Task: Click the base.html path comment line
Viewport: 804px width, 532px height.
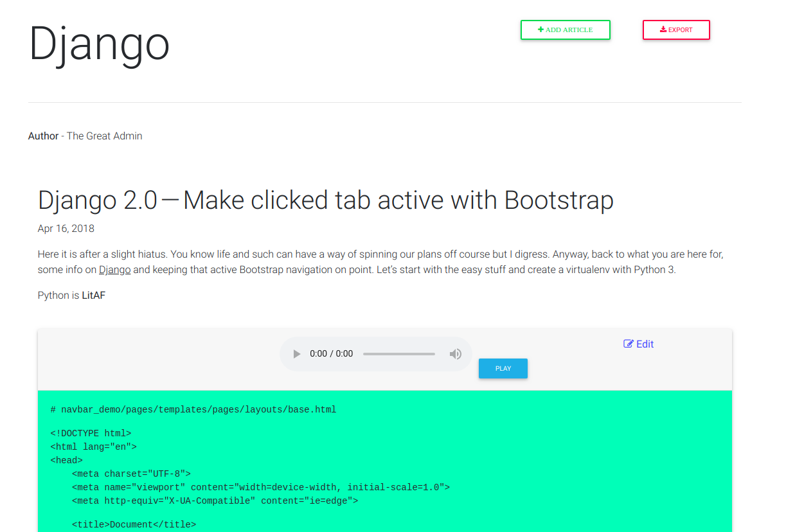Action: coord(193,409)
